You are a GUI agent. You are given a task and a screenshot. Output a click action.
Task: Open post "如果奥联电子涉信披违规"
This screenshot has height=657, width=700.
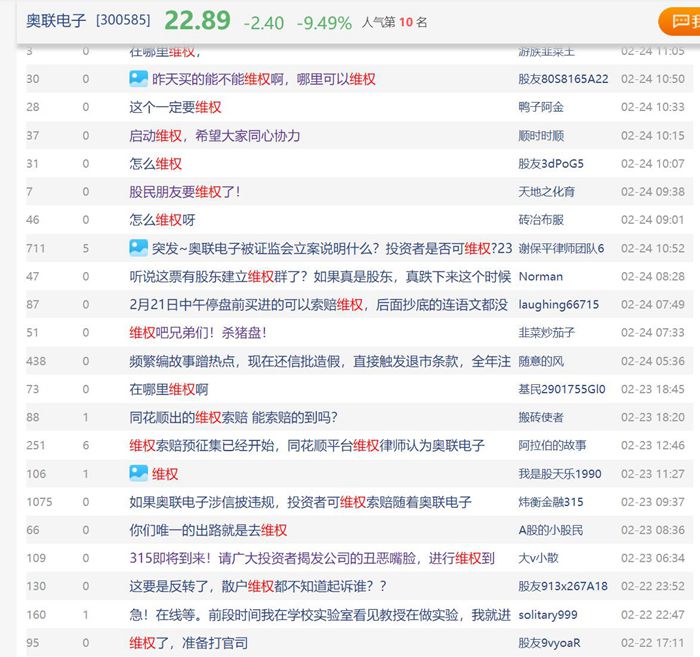[300, 502]
